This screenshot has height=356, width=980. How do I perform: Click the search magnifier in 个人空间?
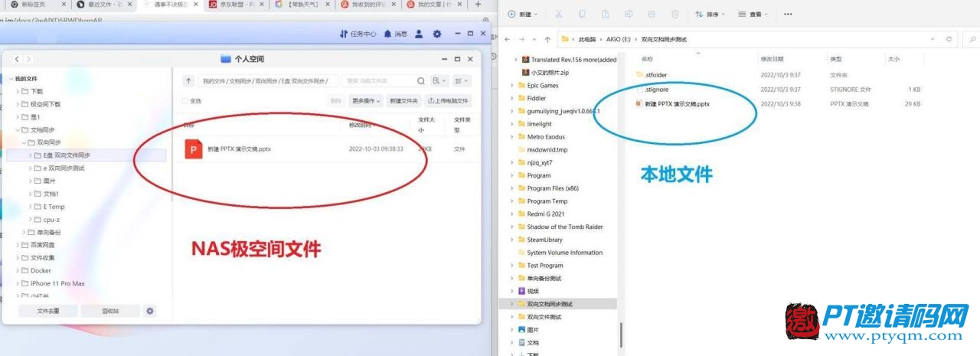[421, 80]
